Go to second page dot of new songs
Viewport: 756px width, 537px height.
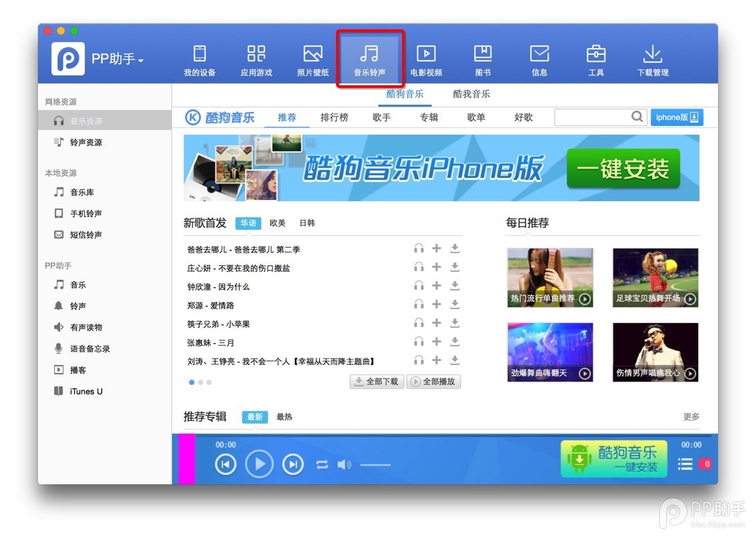200,382
